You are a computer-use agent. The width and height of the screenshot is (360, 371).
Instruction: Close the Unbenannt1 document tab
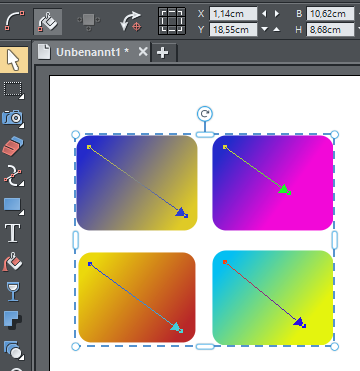pos(143,52)
